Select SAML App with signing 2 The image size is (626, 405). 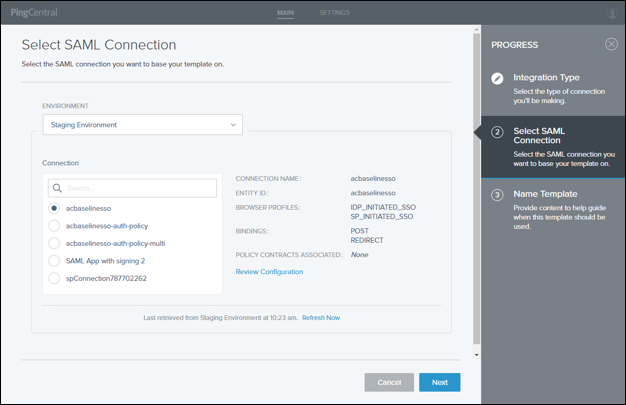(54, 260)
